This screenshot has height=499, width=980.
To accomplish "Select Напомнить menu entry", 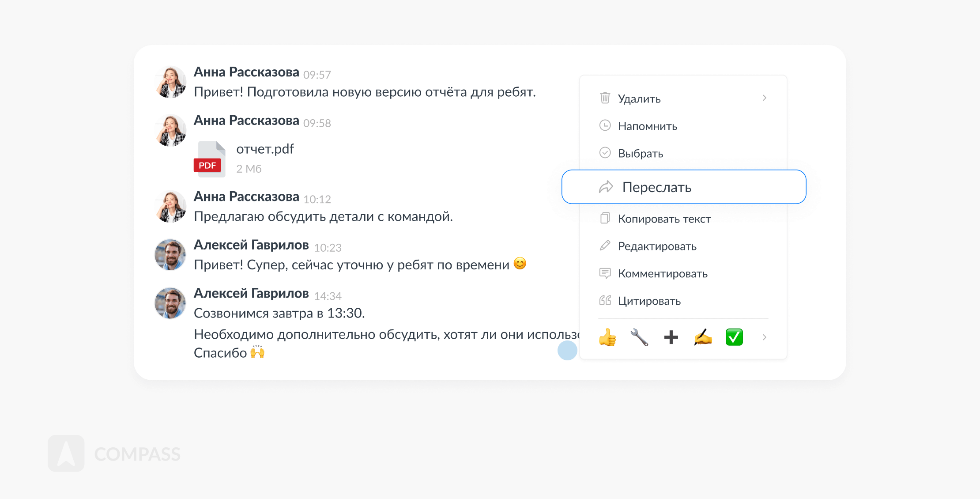I will pos(647,126).
